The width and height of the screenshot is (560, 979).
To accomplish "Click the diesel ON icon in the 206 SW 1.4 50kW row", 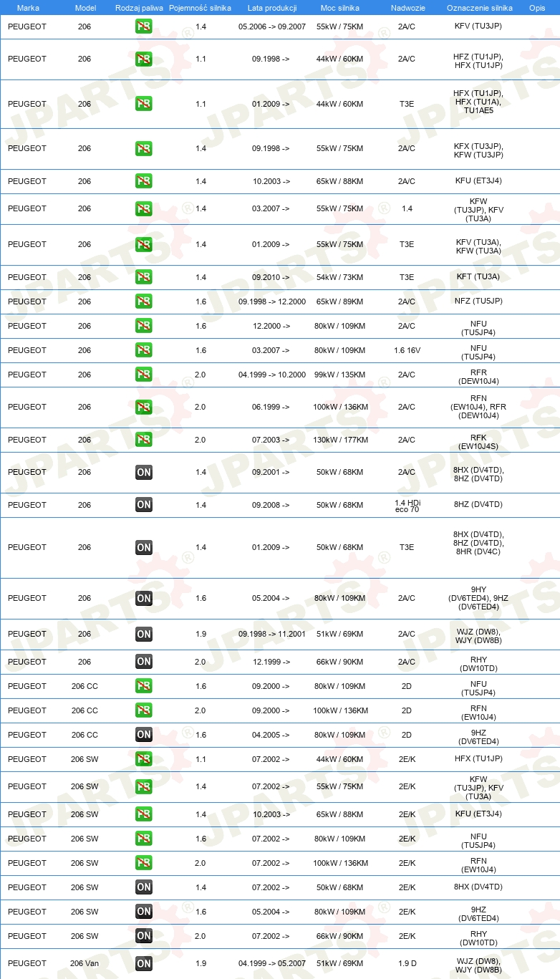I will click(x=144, y=887).
